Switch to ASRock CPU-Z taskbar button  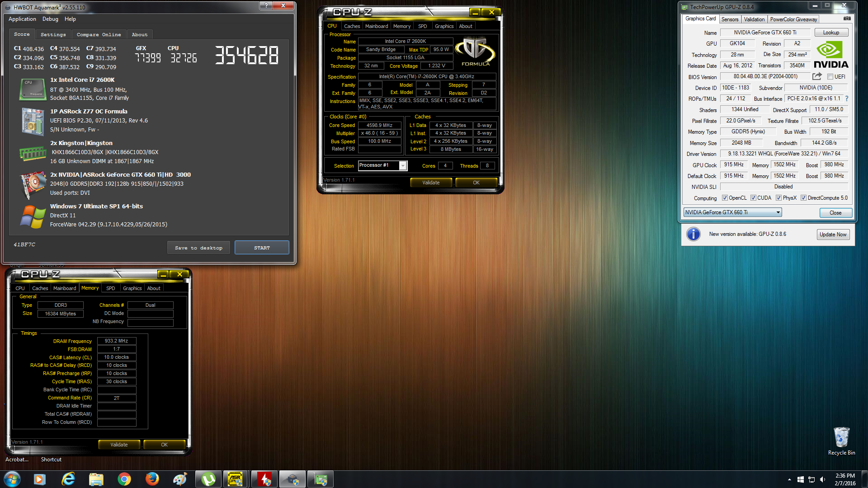(x=236, y=479)
